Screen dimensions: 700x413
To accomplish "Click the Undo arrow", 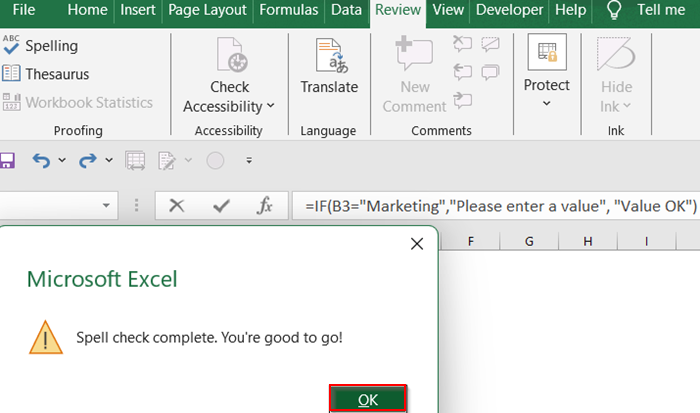I will pos(42,161).
